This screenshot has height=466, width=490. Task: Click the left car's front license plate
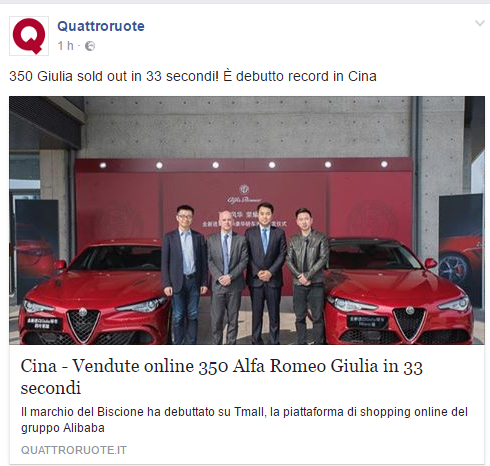click(x=43, y=323)
